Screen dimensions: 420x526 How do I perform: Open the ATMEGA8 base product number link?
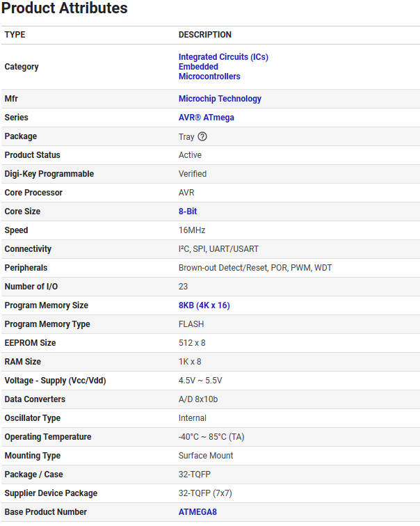tap(198, 512)
